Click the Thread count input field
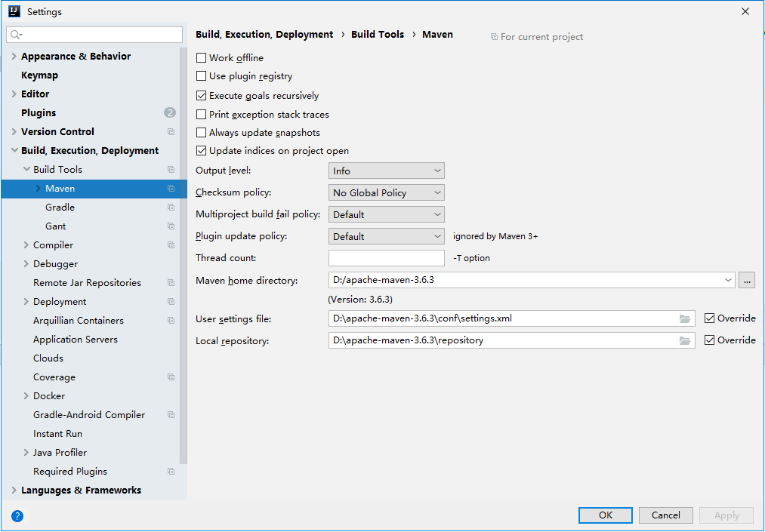The image size is (765, 532). [x=387, y=258]
